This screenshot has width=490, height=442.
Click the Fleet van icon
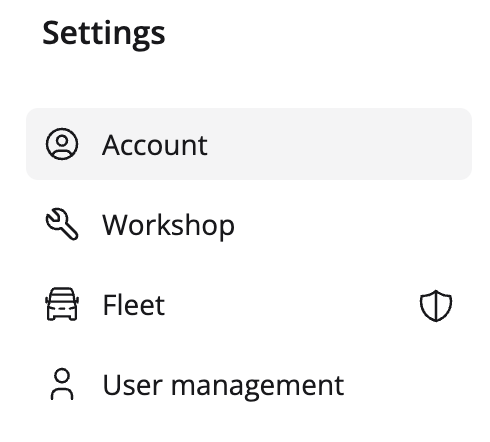point(62,304)
